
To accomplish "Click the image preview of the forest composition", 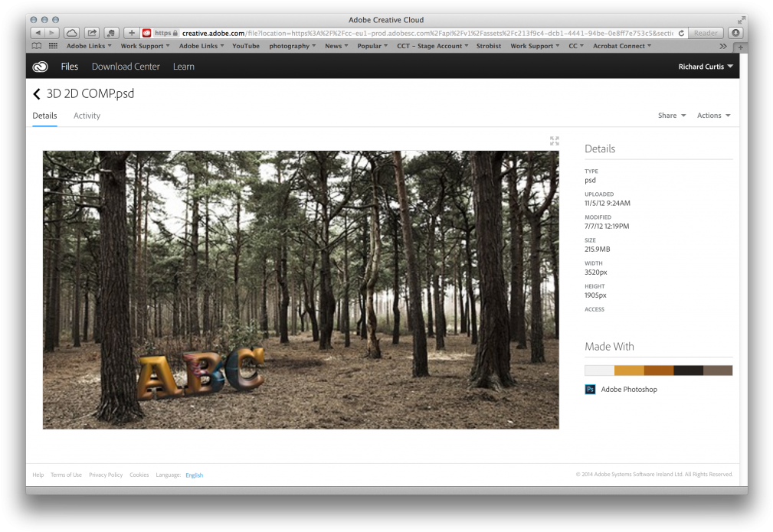I will (300, 289).
